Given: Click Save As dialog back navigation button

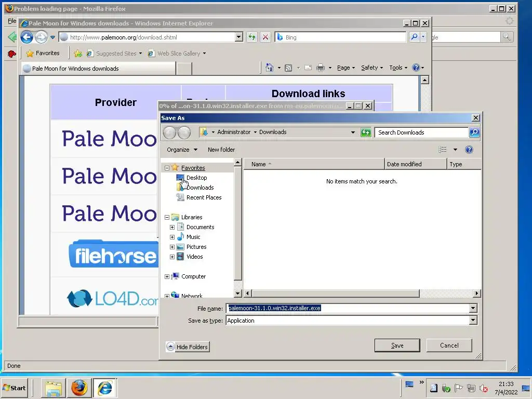Looking at the screenshot, I should click(169, 132).
